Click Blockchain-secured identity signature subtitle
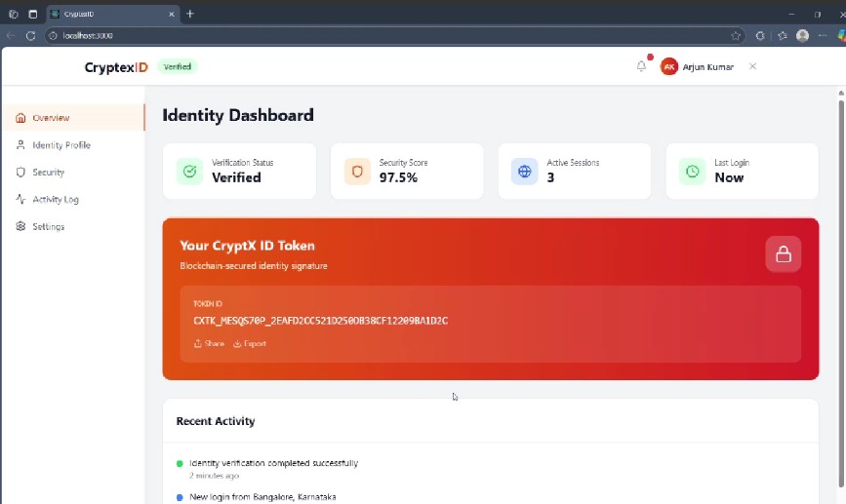The width and height of the screenshot is (846, 504). (x=254, y=266)
